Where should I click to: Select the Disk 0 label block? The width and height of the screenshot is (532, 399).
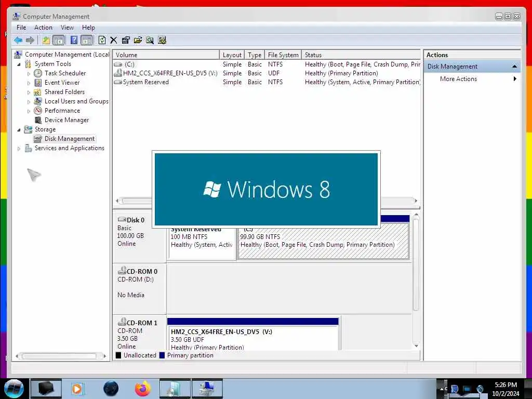point(139,238)
